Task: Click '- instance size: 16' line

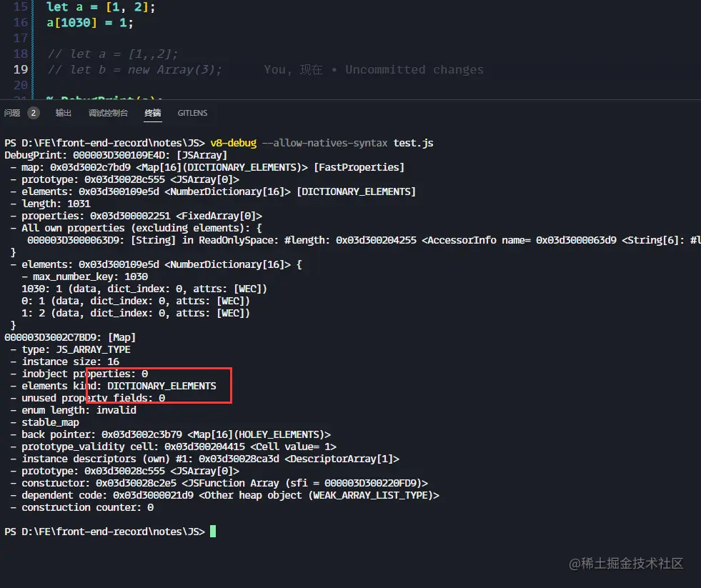Action: coord(64,362)
